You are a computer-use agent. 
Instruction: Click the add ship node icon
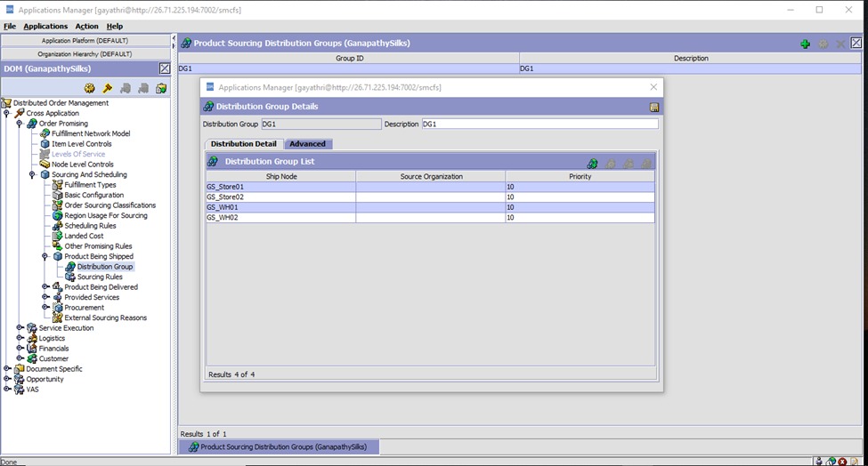592,163
